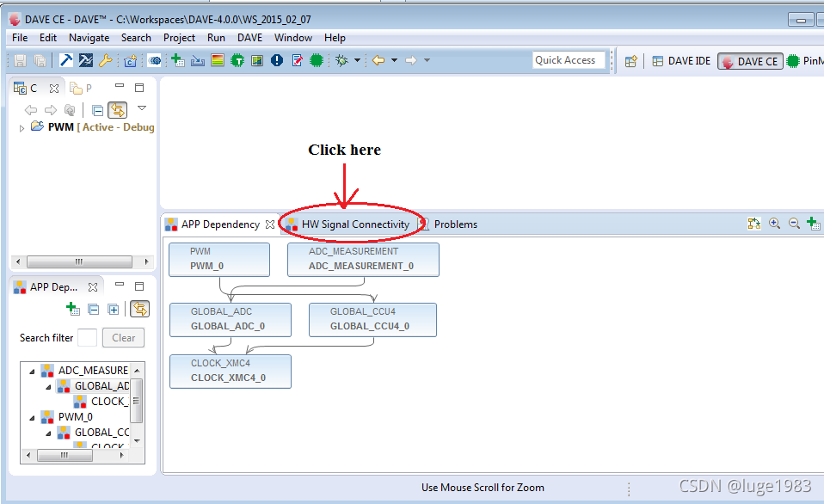Screen dimensions: 824x504
Task: Click the new C project icon
Action: (x=130, y=61)
